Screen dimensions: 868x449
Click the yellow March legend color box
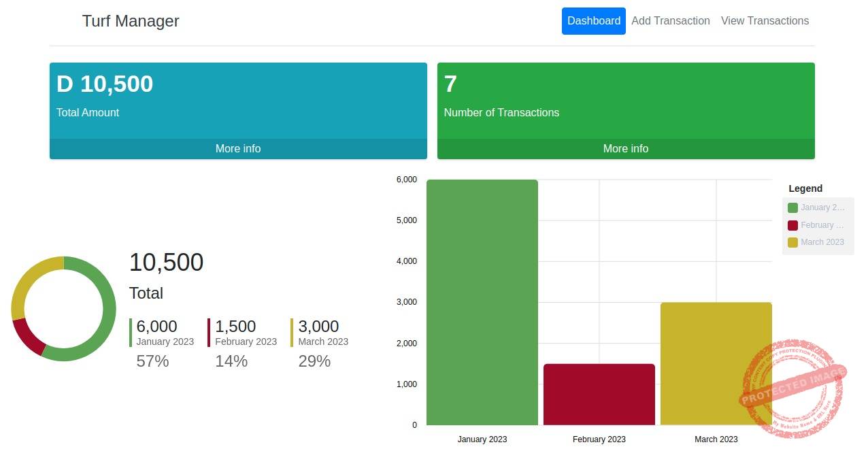(x=792, y=242)
